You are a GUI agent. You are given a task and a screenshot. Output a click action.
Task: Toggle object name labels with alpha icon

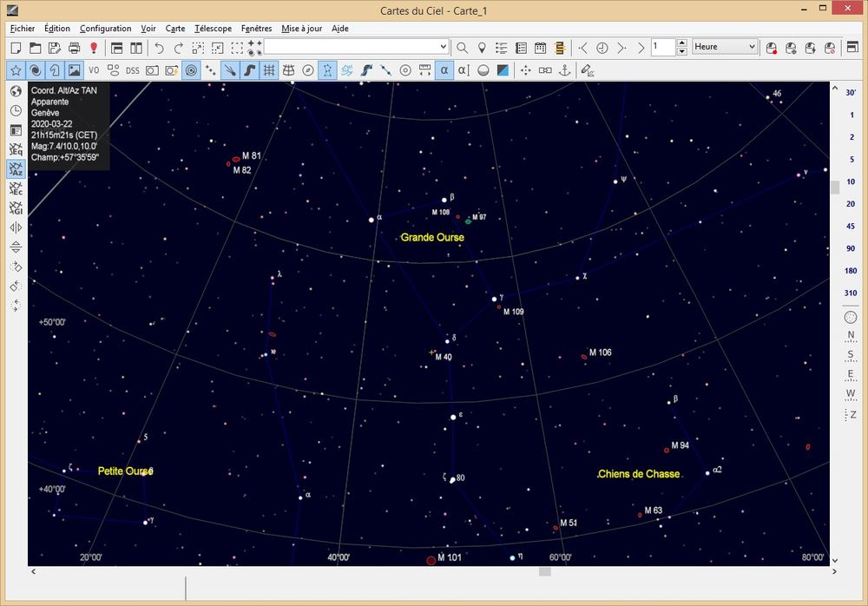[444, 70]
